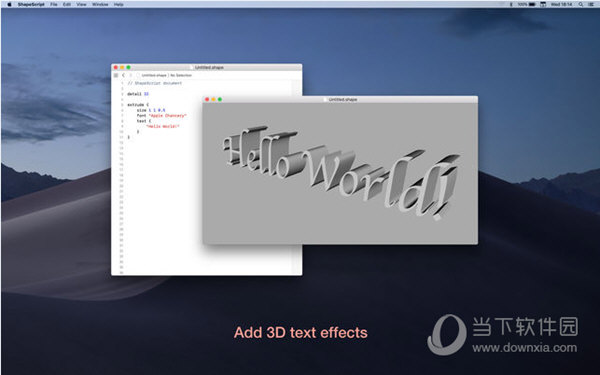Click the font "Apple Chancery" code line
This screenshot has width=600, height=375.
pos(161,115)
